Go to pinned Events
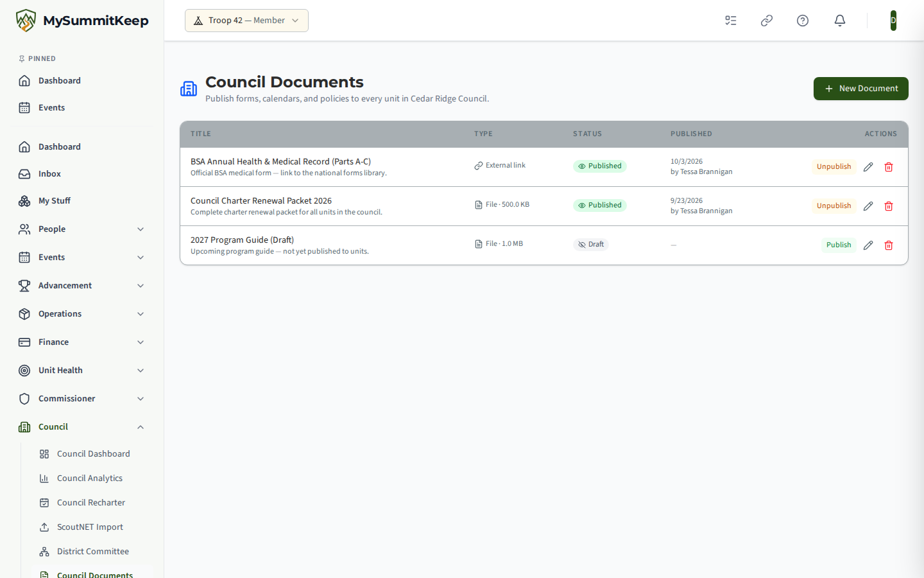This screenshot has height=578, width=924. 82,107
